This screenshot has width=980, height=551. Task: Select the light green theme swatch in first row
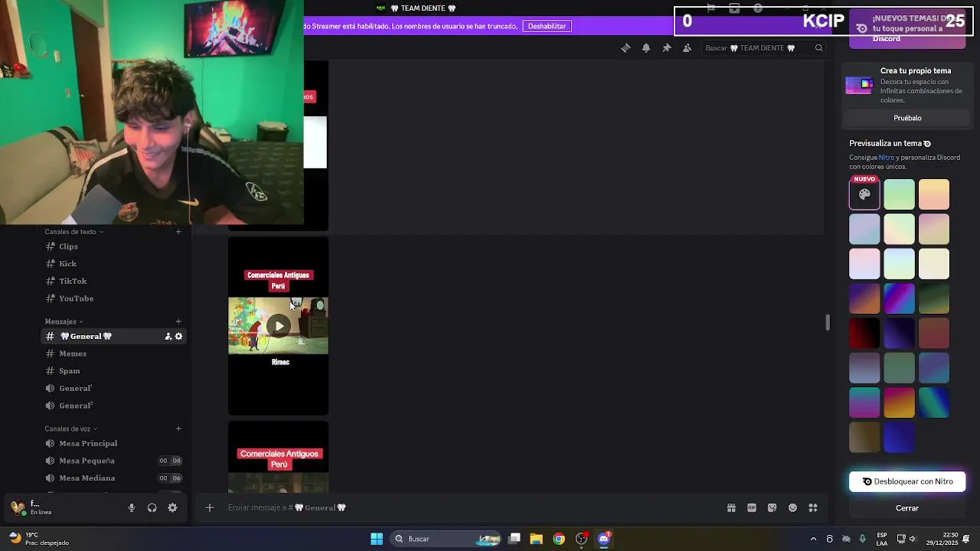pos(900,194)
